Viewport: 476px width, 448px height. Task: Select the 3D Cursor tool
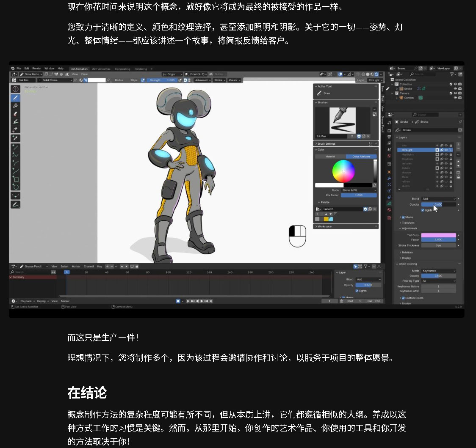(16, 89)
